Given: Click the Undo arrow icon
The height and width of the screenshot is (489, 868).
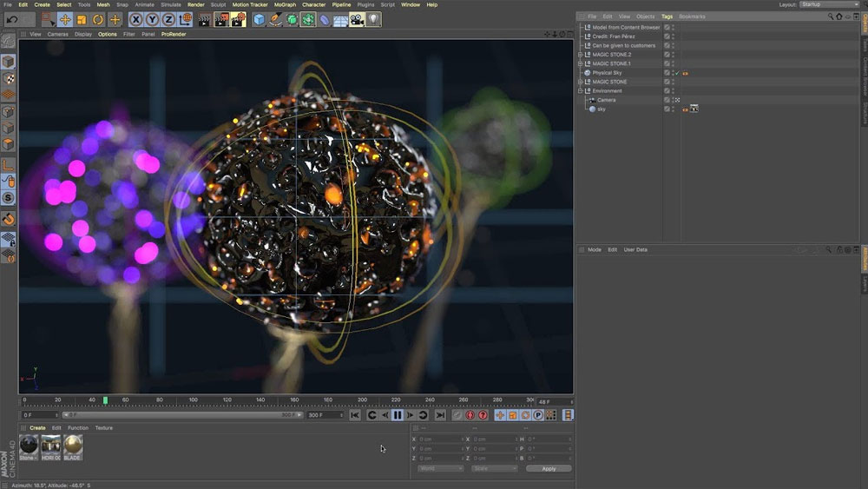Looking at the screenshot, I should point(12,19).
